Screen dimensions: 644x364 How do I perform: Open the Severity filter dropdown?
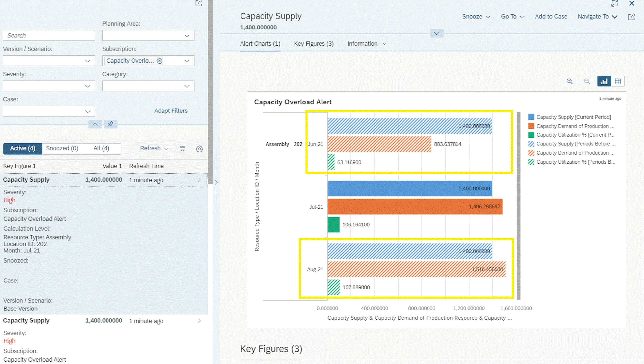[x=87, y=86]
